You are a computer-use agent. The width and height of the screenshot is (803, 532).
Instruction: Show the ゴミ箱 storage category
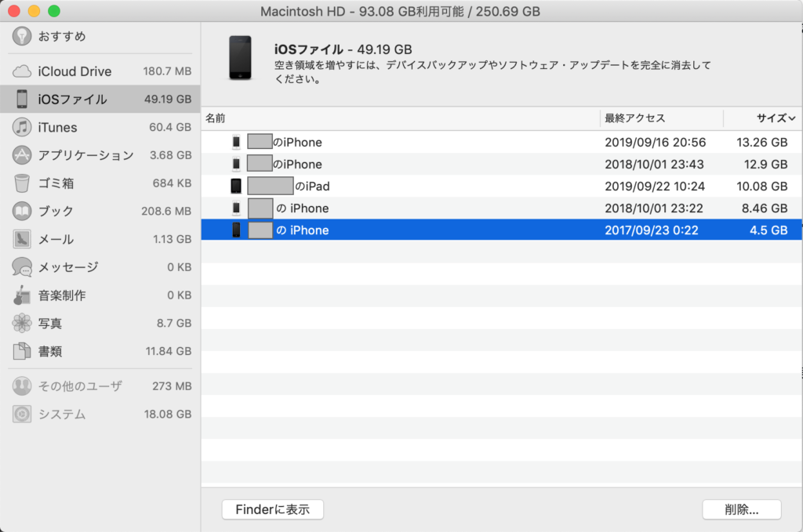tap(100, 183)
